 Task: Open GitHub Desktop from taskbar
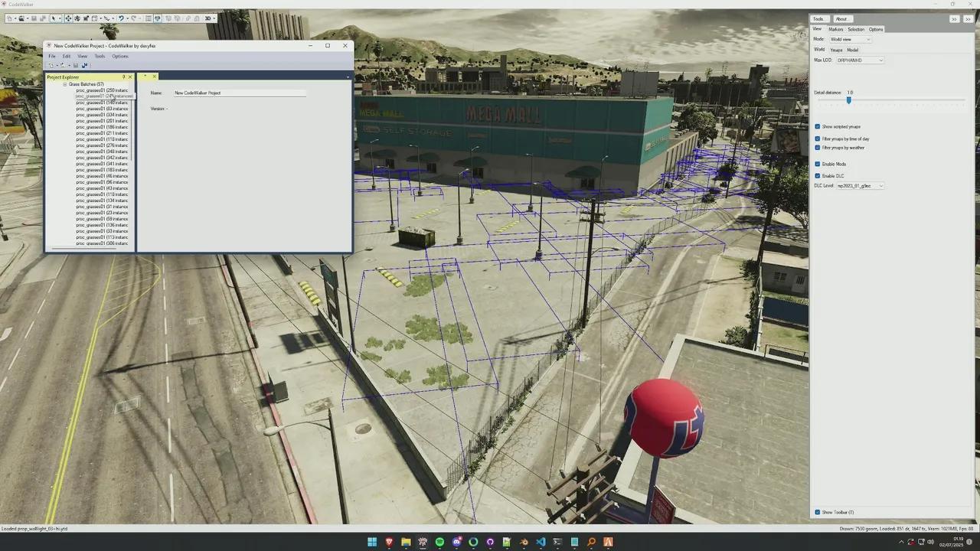[490, 542]
